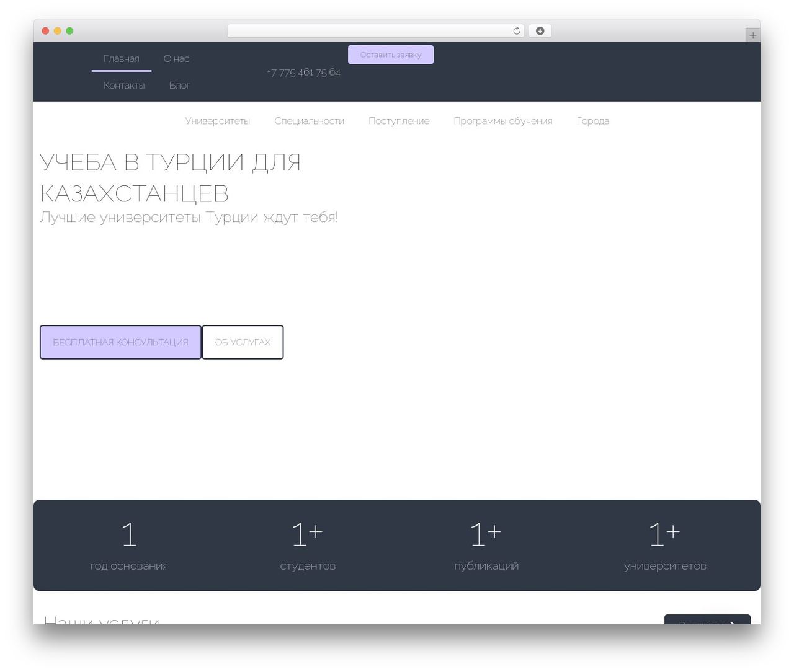Go to the О нас page

176,59
